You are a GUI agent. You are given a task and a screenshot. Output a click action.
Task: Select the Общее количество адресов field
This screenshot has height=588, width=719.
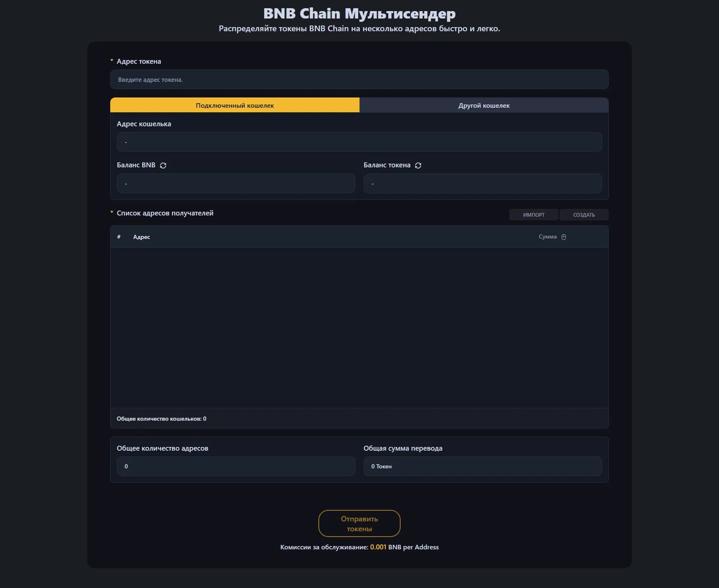(236, 466)
